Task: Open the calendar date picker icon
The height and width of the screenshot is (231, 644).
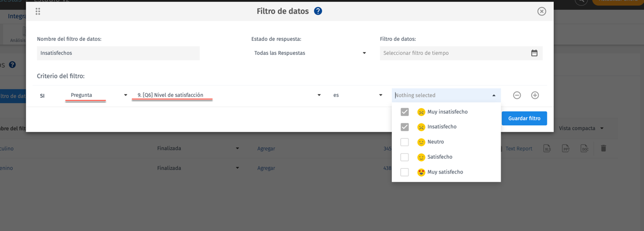Action: pos(534,53)
